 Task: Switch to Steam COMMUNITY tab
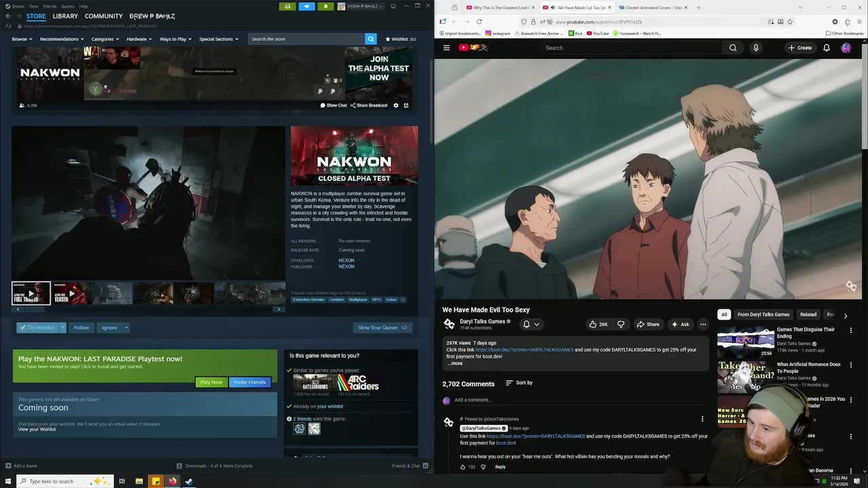104,16
